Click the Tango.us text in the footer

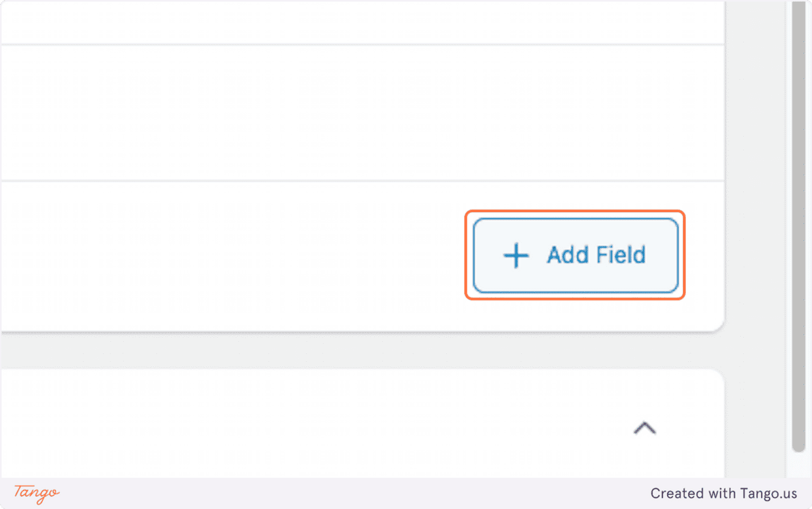(768, 493)
